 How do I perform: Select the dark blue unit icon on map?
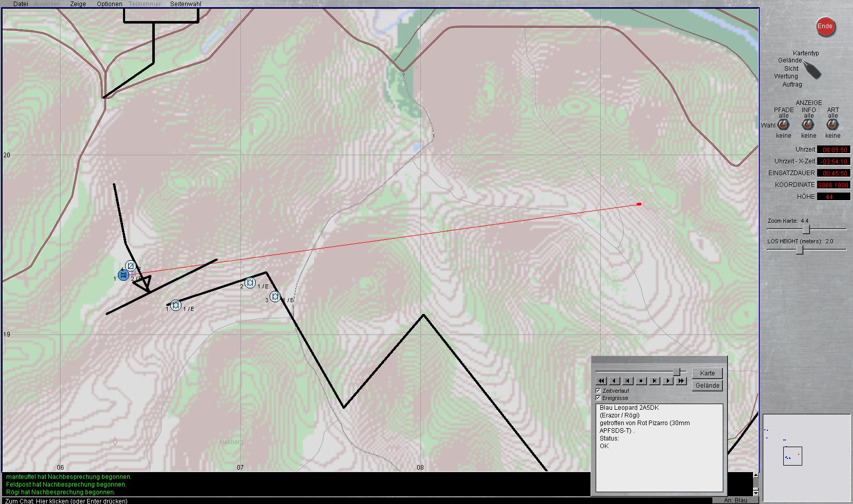(124, 276)
